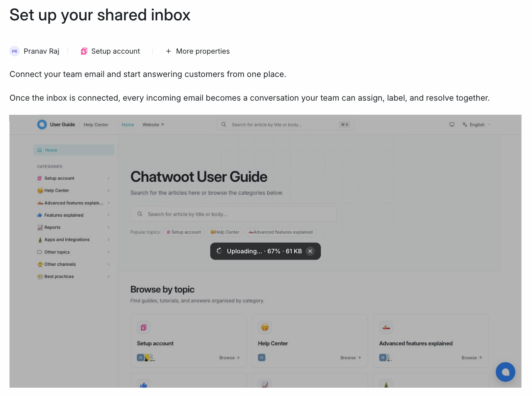
Task: Click the Advanced features explained card icon
Action: 386,327
